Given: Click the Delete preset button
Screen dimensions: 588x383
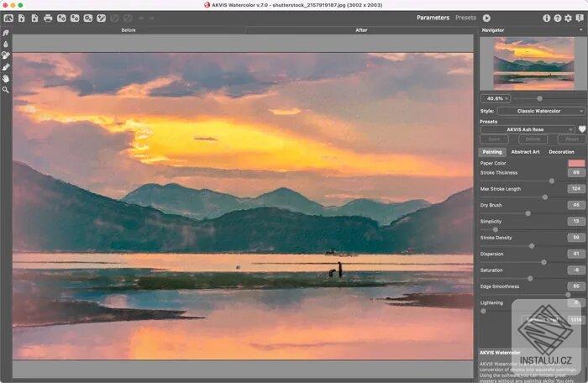Looking at the screenshot, I should point(533,139).
